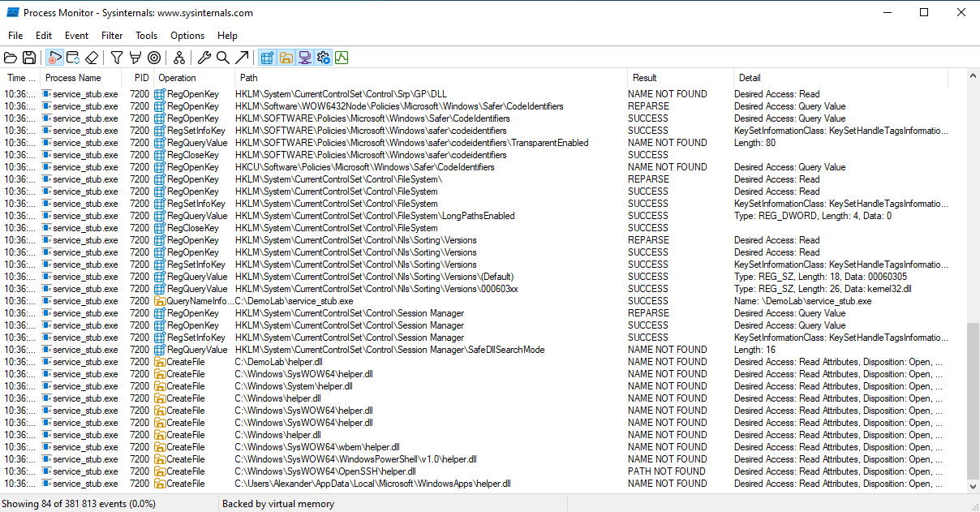Open the Filter menu
Viewport: 980px width, 512px height.
point(112,36)
